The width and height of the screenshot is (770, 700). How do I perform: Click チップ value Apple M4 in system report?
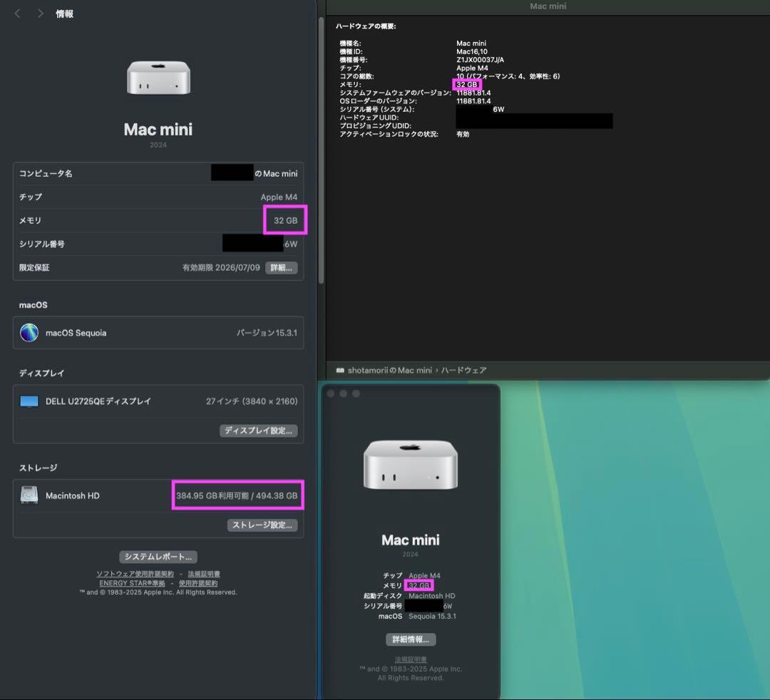click(x=473, y=68)
